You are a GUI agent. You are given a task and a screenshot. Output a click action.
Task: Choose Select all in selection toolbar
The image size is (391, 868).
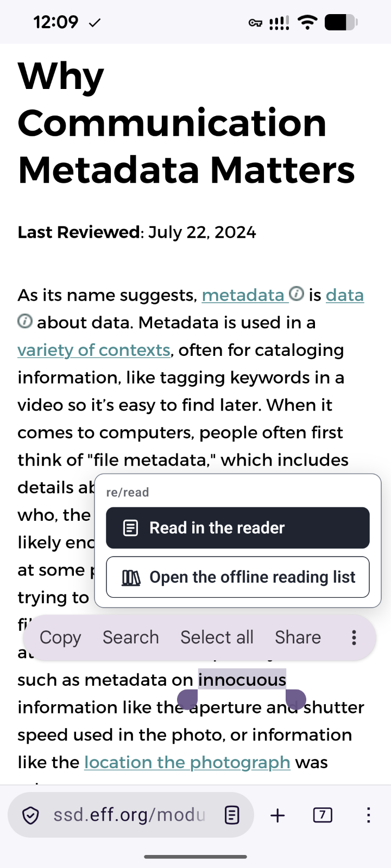tap(217, 637)
